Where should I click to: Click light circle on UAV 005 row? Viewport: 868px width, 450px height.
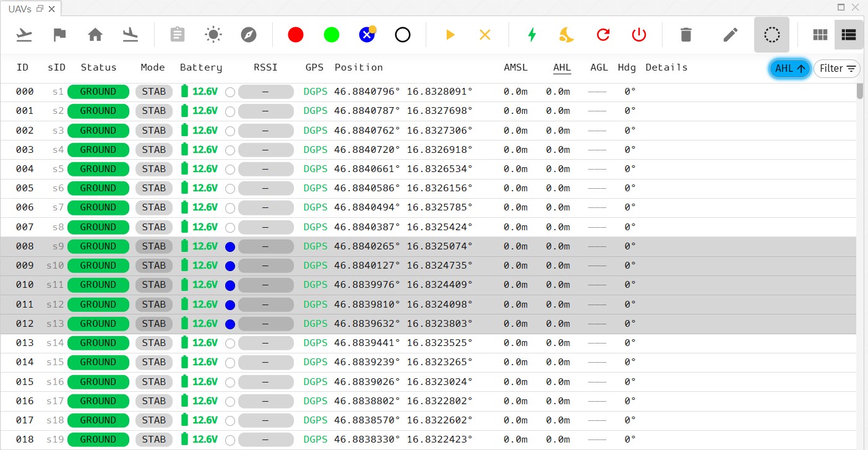click(x=230, y=189)
